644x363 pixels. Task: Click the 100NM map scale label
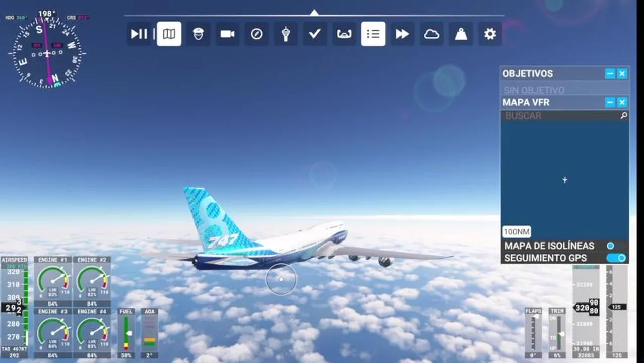(x=517, y=232)
